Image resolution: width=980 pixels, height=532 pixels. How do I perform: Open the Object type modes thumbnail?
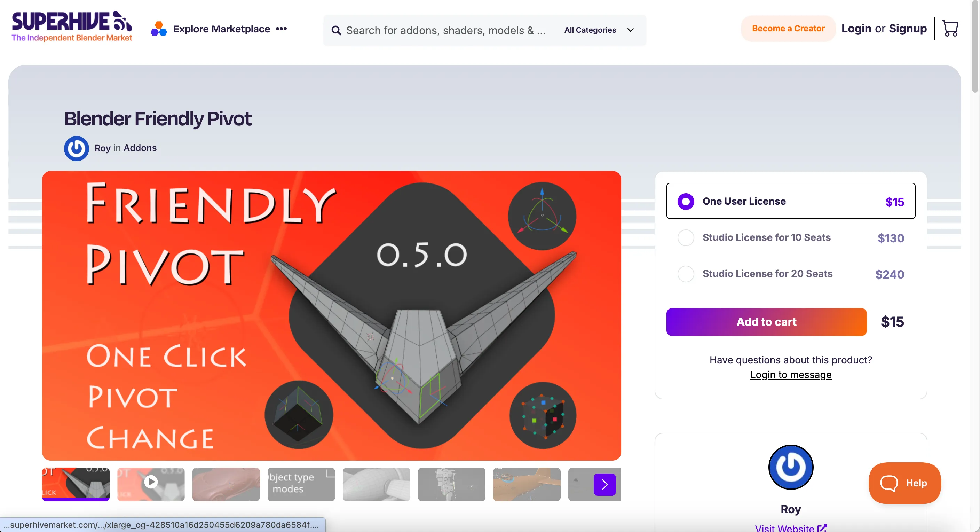[301, 484]
